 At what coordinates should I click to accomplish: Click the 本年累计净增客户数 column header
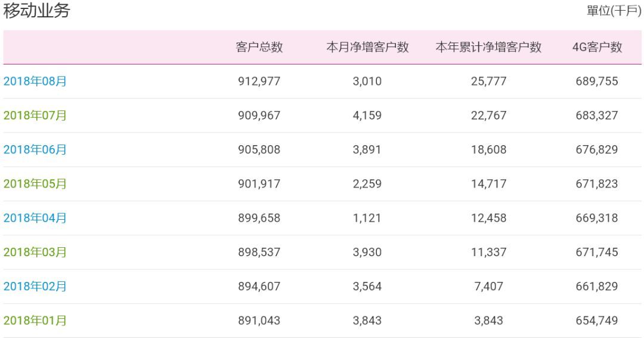(488, 47)
